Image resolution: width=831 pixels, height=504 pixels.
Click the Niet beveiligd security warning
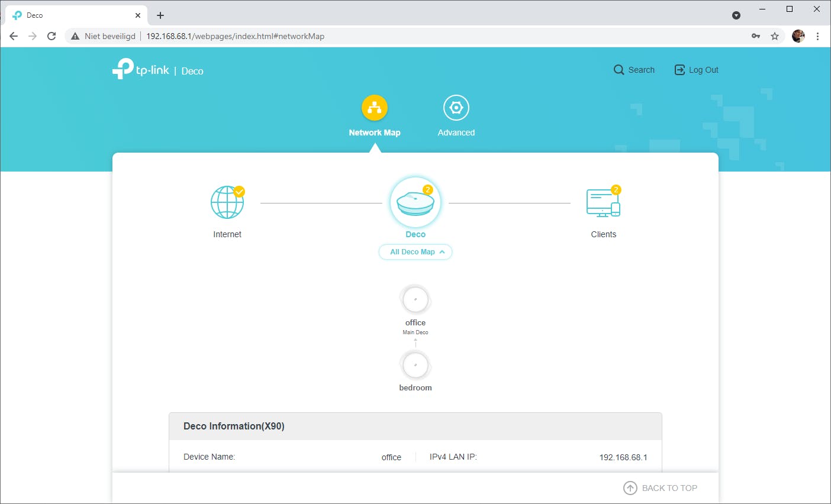[104, 36]
